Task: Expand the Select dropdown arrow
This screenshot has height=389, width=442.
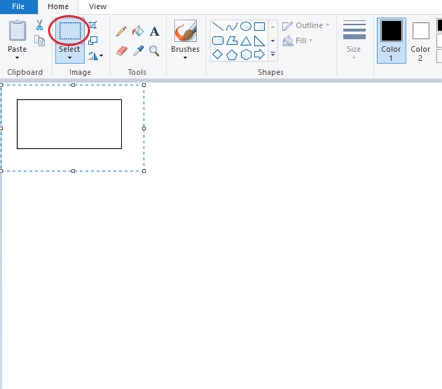Action: (x=69, y=58)
